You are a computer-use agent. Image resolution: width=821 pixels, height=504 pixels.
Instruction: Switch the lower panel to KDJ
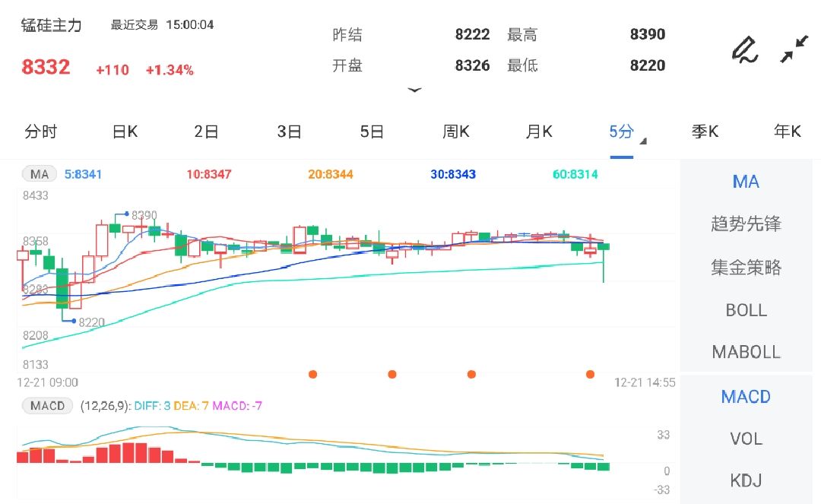(746, 480)
